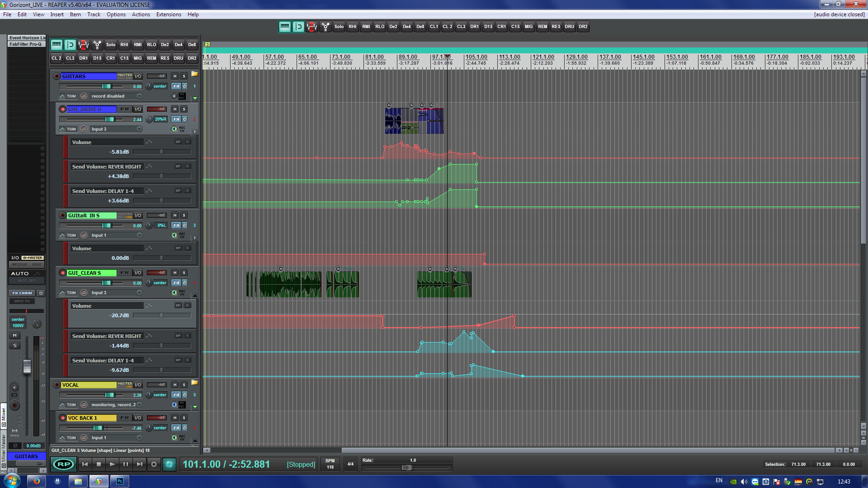Image resolution: width=868 pixels, height=488 pixels.
Task: Toggle the repeat loop button
Action: [169, 464]
